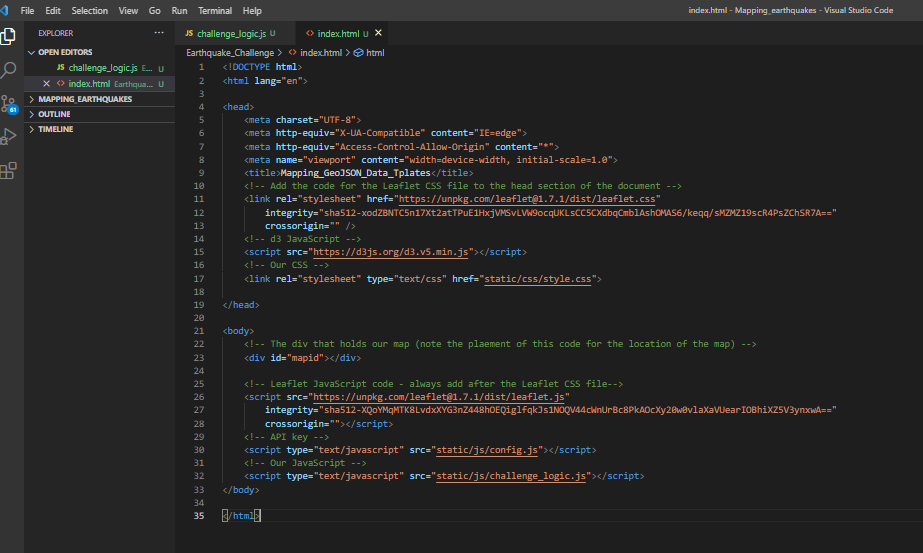This screenshot has height=553, width=923.
Task: Click the static/js/config.js link
Action: click(487, 450)
